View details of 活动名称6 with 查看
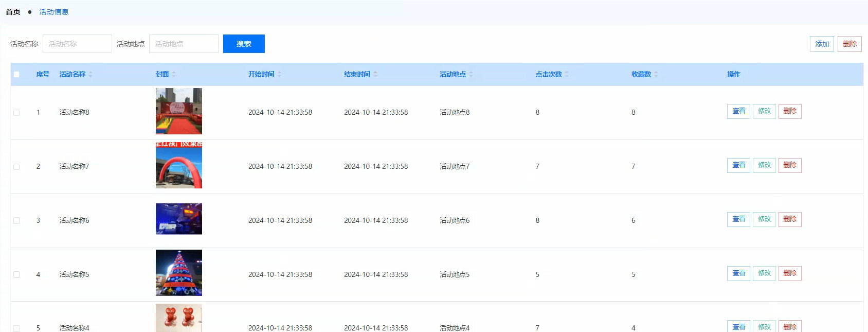The image size is (868, 332). (738, 219)
